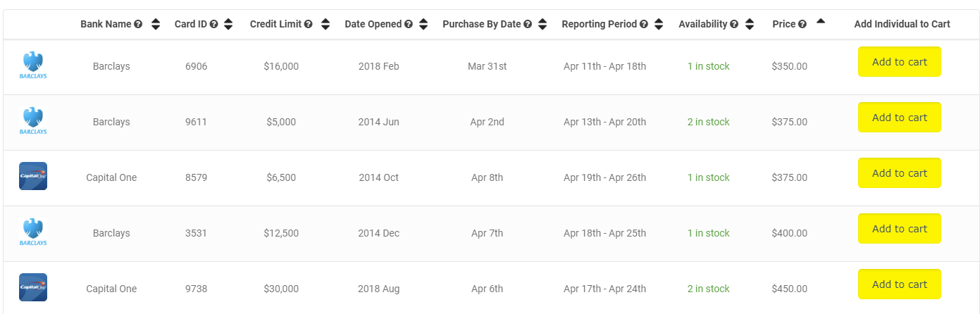Viewport: 980px width, 314px height.
Task: Click the help icon next to Bank Name
Action: click(138, 25)
